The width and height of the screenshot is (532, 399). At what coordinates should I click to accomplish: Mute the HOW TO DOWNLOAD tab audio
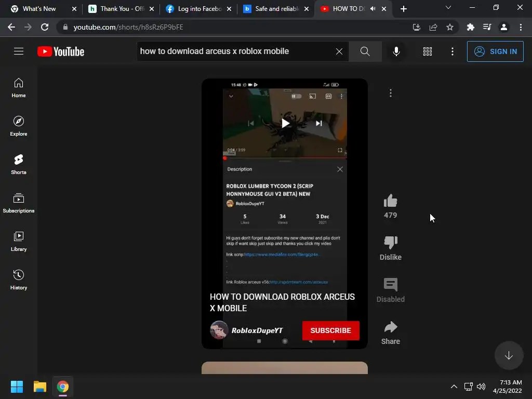click(373, 9)
